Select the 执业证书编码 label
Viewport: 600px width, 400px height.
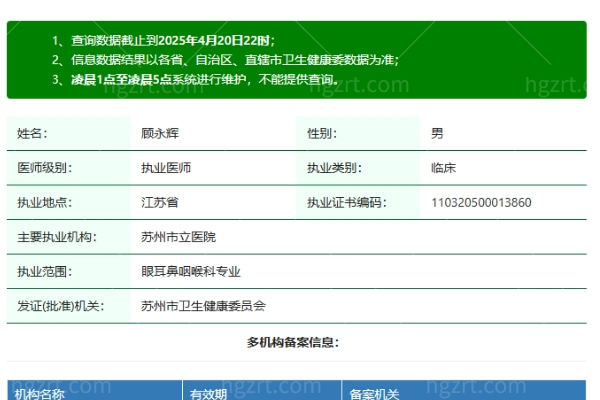click(346, 202)
